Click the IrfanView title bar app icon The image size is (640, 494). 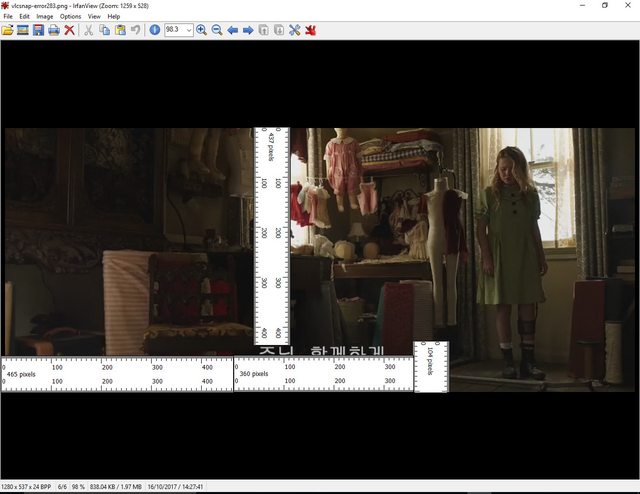(x=5, y=5)
